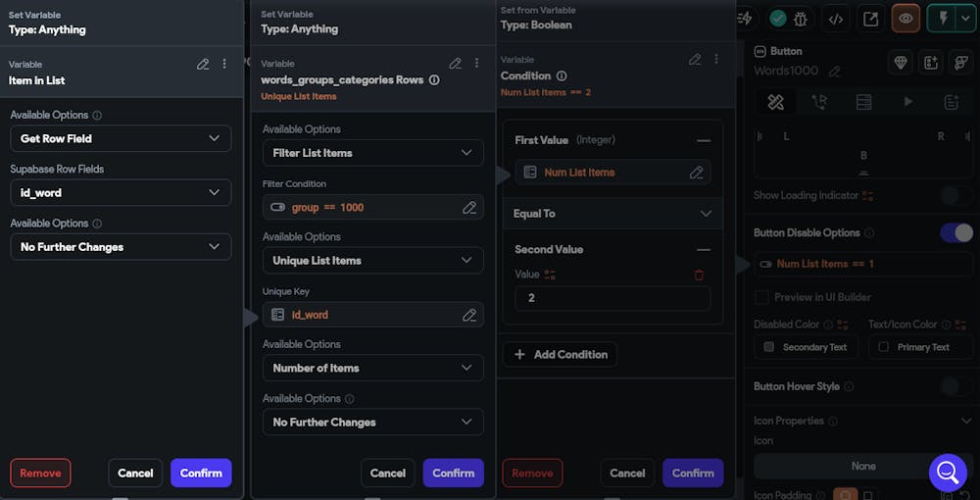Switch to the Backend Query table tab

point(863,102)
